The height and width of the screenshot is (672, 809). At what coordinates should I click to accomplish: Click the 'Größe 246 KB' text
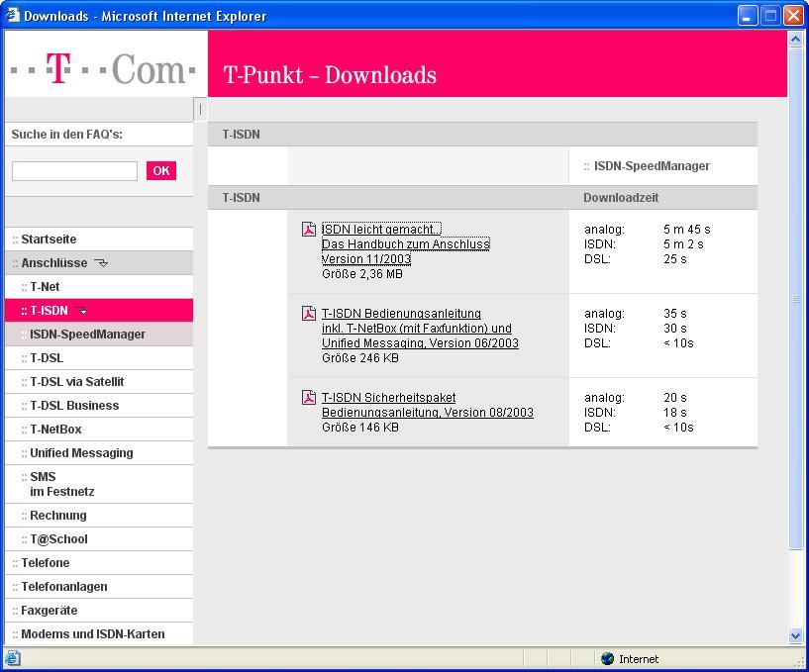[x=360, y=358]
